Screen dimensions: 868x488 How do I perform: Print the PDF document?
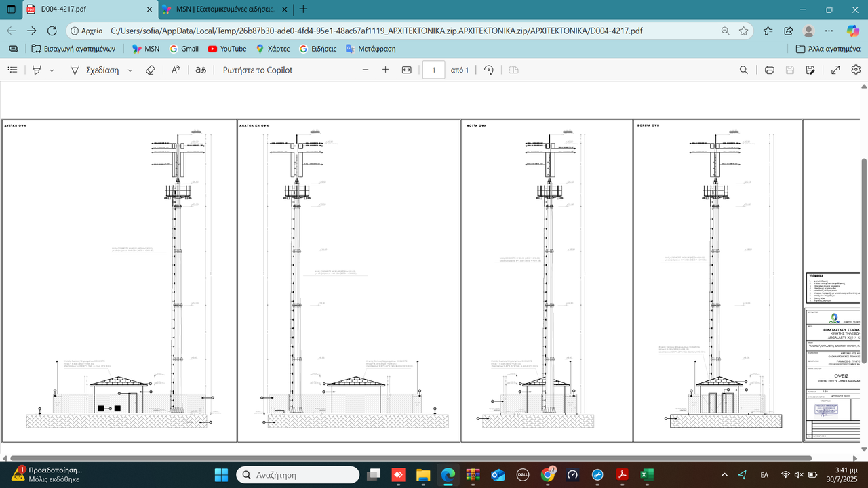pyautogui.click(x=770, y=70)
